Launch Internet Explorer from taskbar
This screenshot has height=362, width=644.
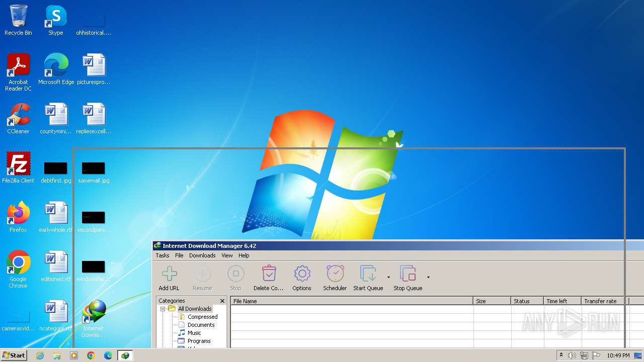click(40, 355)
